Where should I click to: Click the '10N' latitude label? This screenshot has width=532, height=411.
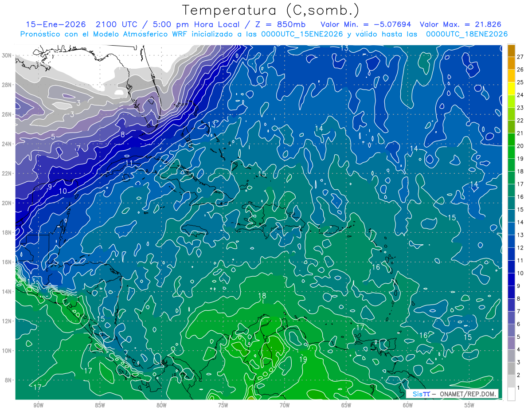coord(8,351)
